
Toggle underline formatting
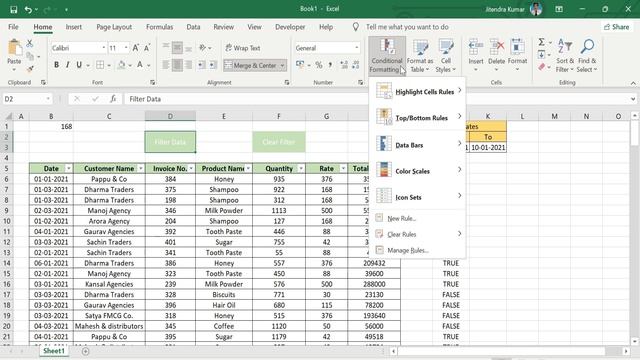coord(79,65)
